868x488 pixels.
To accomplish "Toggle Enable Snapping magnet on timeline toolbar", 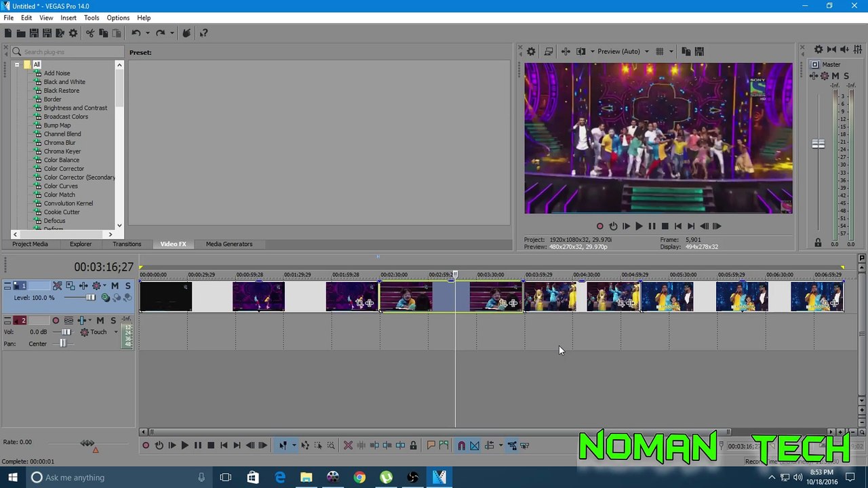I will tap(461, 445).
